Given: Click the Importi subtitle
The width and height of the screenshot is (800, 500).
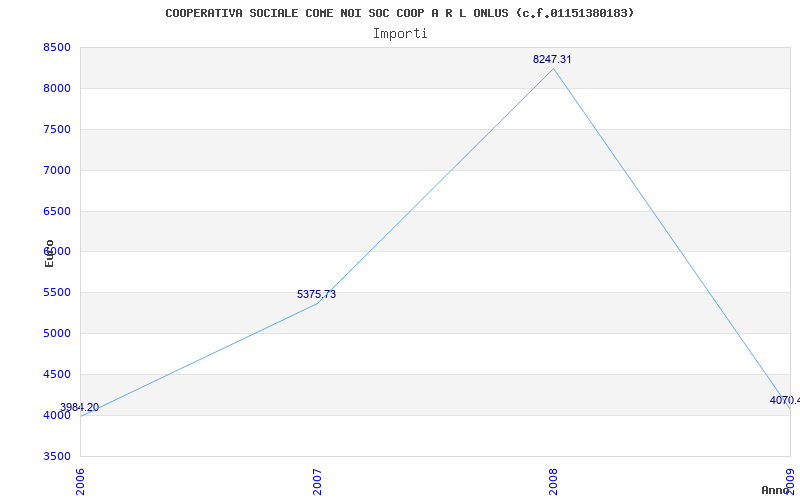Looking at the screenshot, I should [400, 33].
